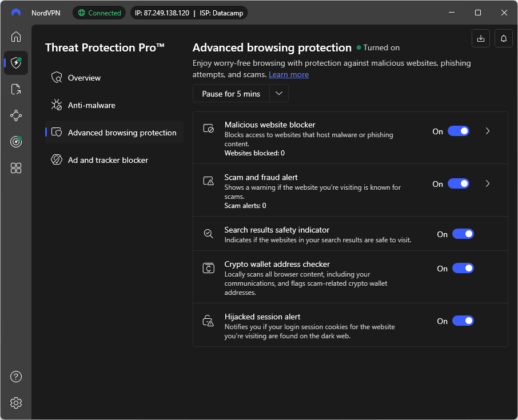Click the Turned on status text

[x=381, y=48]
